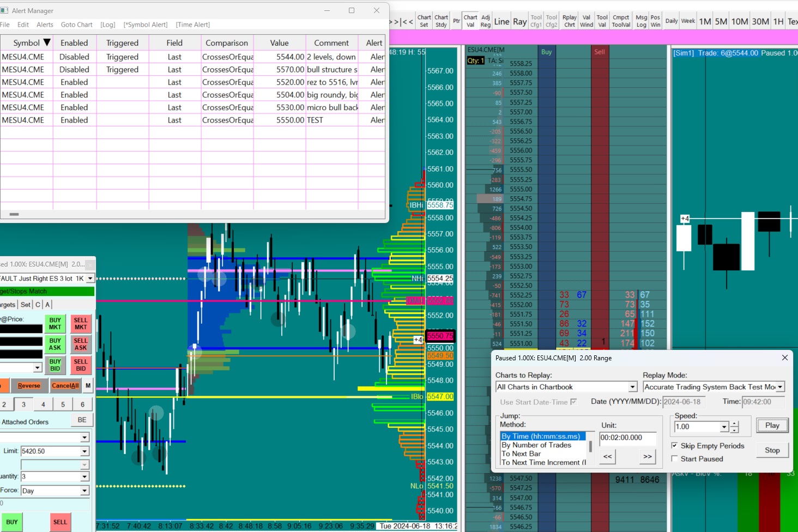798x532 pixels.
Task: Enable the Start Paused checkbox
Action: [x=675, y=458]
